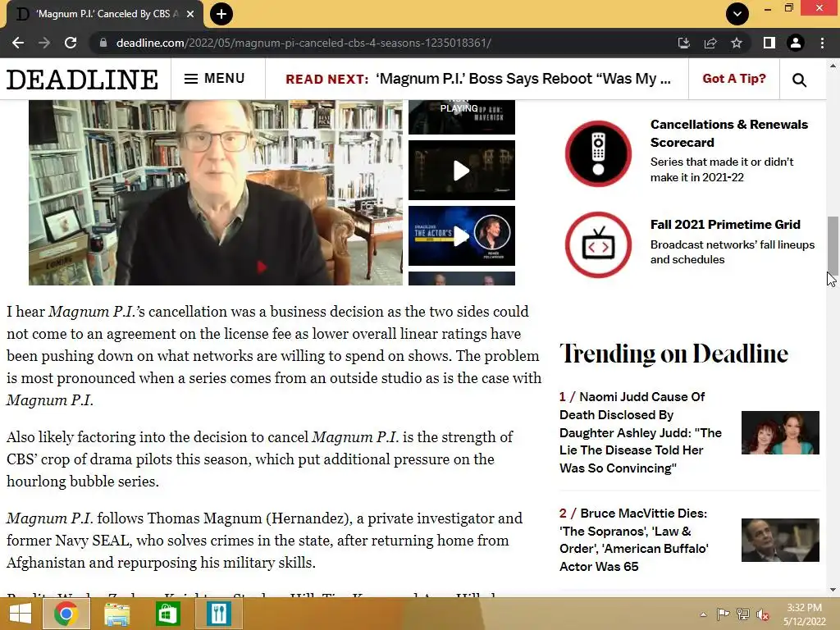Open Chrome from the taskbar
This screenshot has width=840, height=630.
66,614
